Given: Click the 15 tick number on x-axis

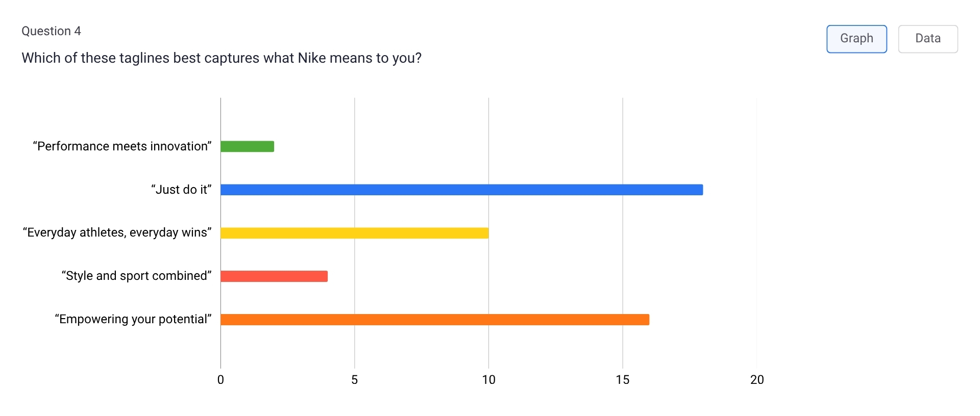Looking at the screenshot, I should [x=623, y=380].
